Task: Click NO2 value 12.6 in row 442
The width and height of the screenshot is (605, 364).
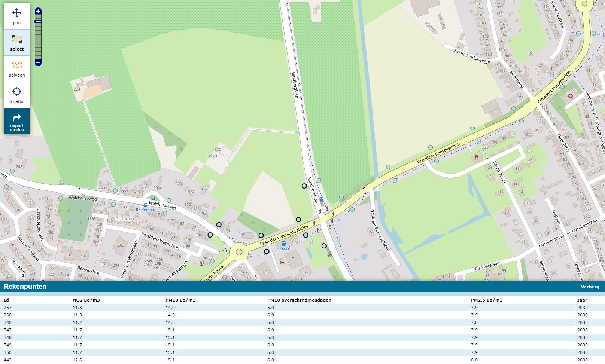Action: tap(77, 360)
